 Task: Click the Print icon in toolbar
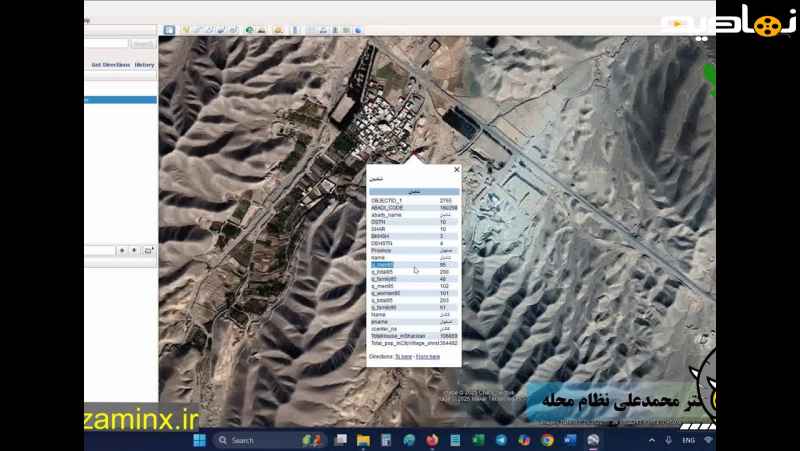click(x=323, y=30)
